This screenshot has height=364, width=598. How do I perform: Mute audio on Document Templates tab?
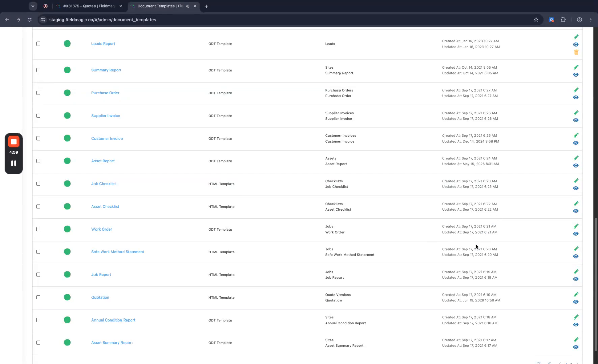click(x=187, y=6)
